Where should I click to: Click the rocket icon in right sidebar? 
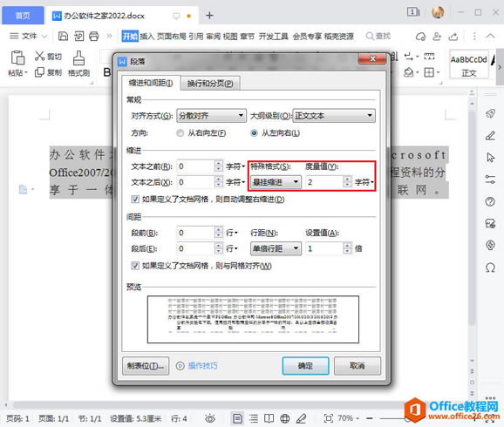pos(490,113)
